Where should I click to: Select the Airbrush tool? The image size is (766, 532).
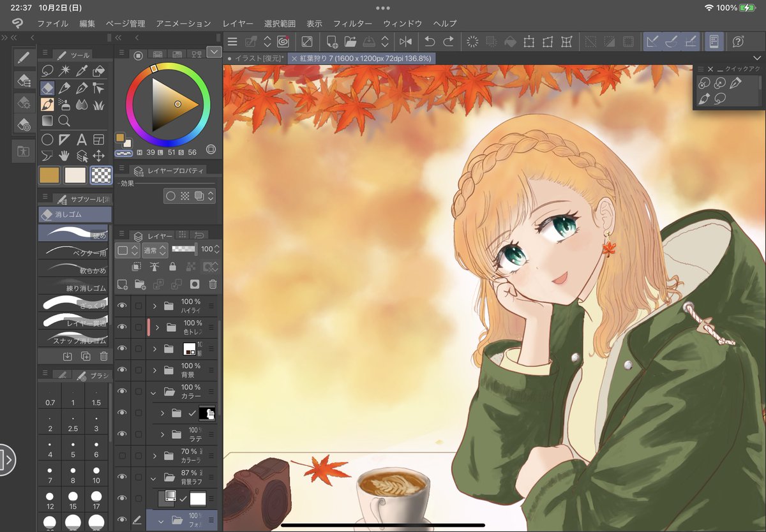pos(64,104)
